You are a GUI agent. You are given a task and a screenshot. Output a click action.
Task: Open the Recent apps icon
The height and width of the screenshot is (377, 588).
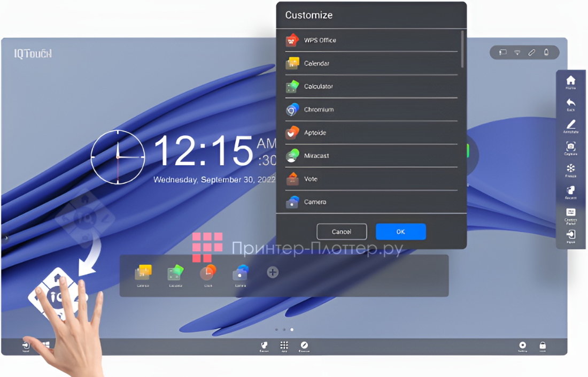(x=570, y=191)
